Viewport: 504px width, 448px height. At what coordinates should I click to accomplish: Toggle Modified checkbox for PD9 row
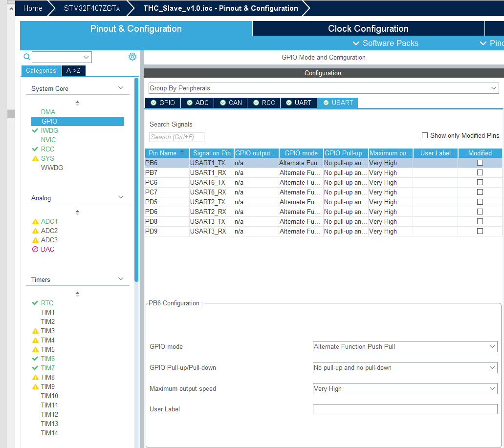480,231
